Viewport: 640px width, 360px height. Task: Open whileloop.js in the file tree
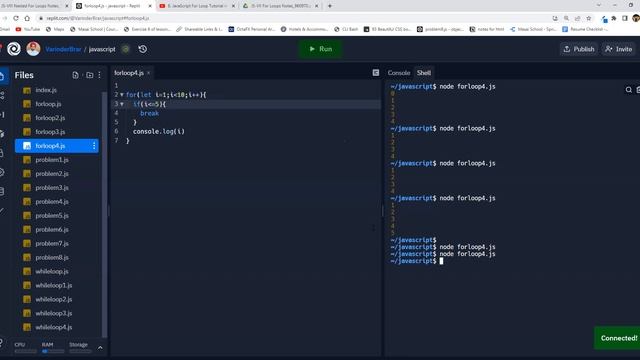[57, 271]
